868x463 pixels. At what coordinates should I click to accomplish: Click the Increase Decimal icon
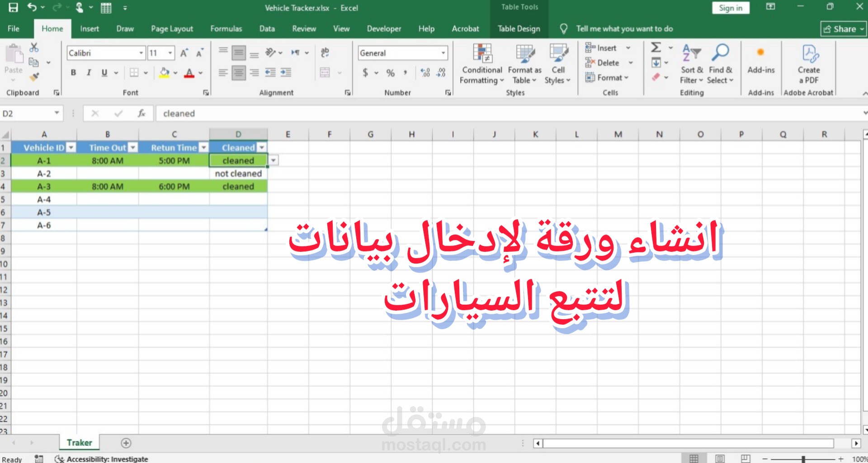(x=425, y=72)
